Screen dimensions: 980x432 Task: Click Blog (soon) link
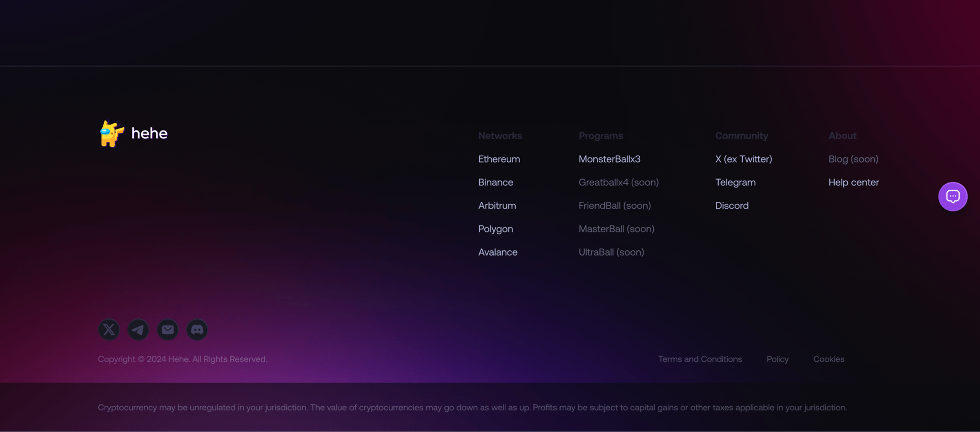[853, 159]
